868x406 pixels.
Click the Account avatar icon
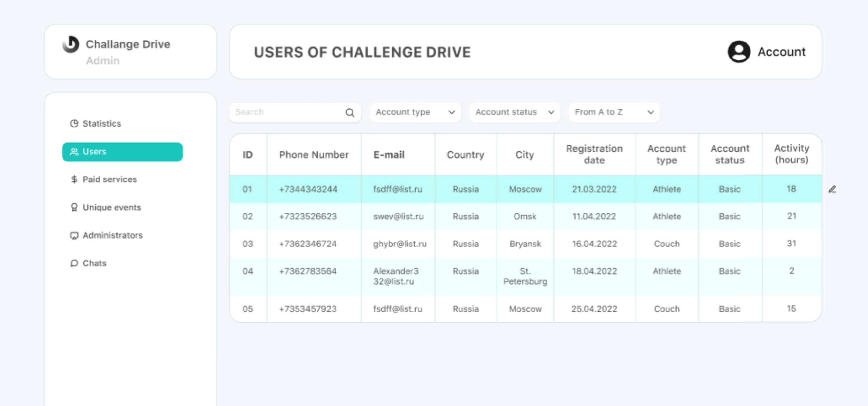click(x=739, y=52)
